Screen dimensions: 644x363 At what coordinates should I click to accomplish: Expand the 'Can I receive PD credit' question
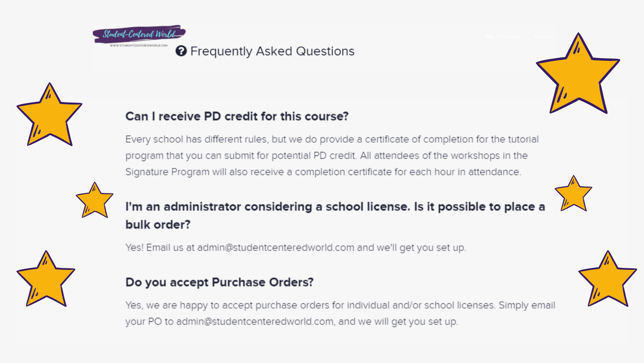pyautogui.click(x=237, y=116)
